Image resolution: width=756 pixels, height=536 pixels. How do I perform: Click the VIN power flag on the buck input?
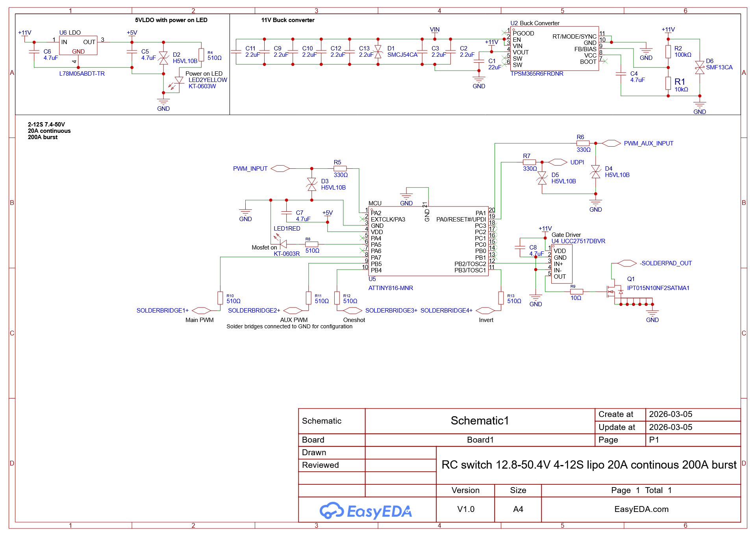(x=435, y=32)
